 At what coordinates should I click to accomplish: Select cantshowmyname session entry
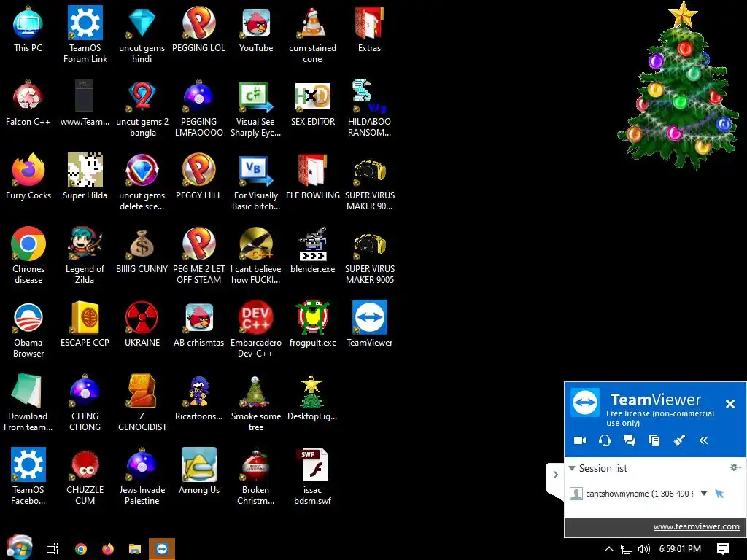click(639, 494)
